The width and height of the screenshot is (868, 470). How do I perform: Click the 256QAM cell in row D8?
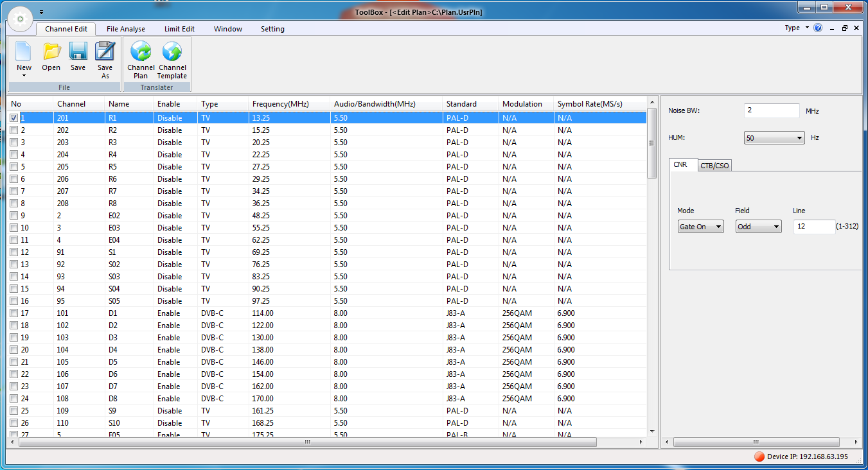point(526,399)
